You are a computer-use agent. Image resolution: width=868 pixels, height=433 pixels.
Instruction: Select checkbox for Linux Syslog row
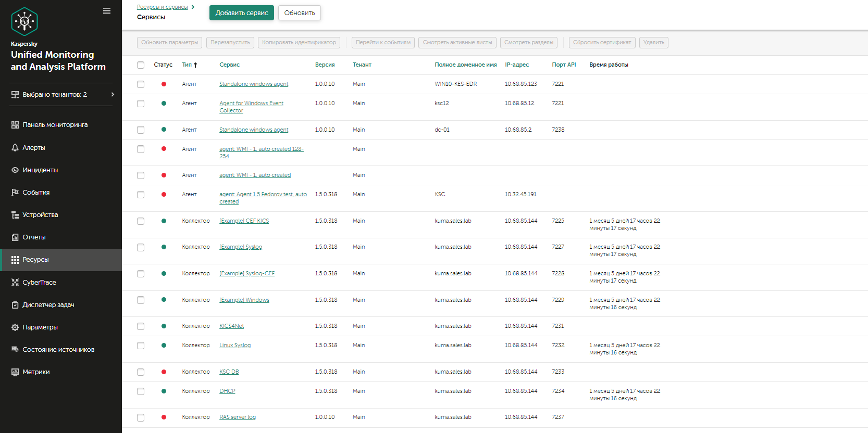point(141,346)
